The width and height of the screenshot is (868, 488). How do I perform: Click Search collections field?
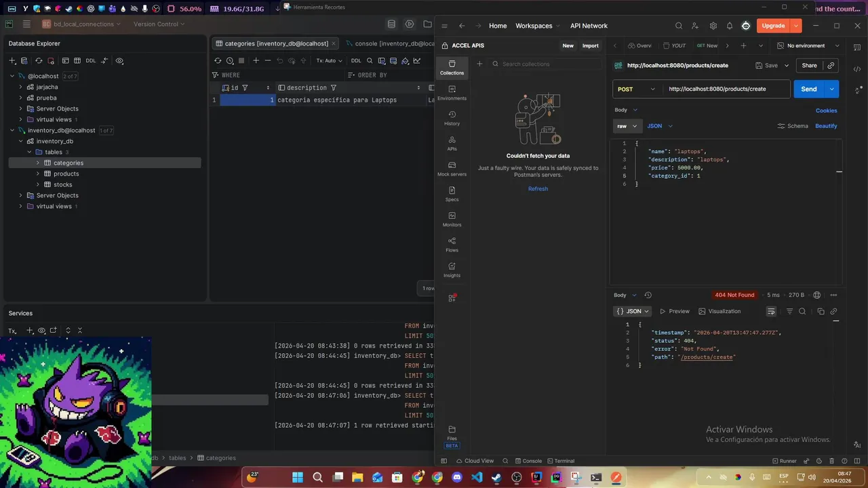[545, 64]
